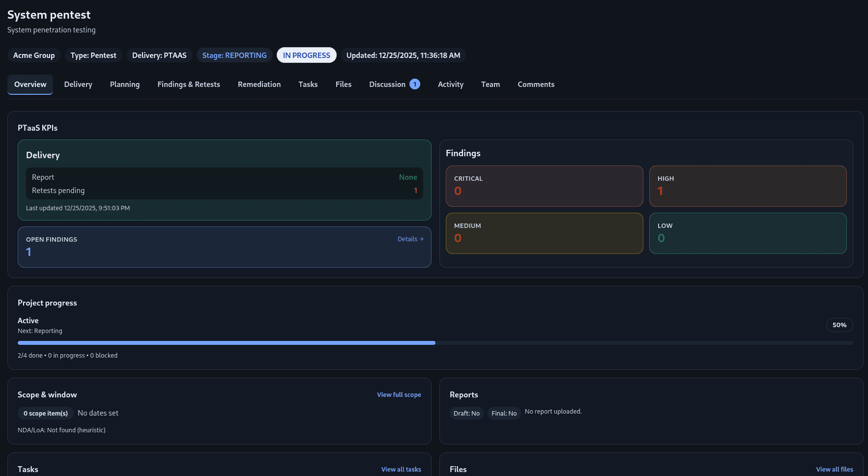Open the Planning tab
Image resolution: width=868 pixels, height=476 pixels.
coord(124,84)
